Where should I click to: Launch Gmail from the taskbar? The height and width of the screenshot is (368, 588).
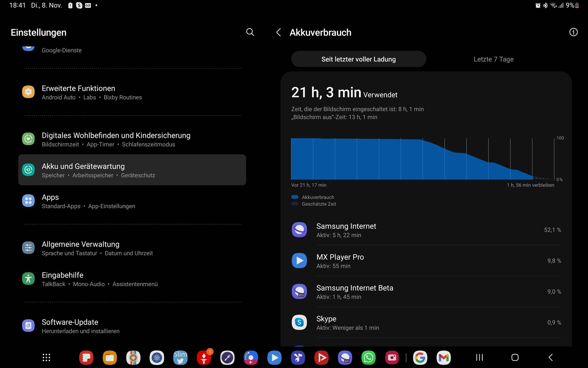(x=443, y=358)
